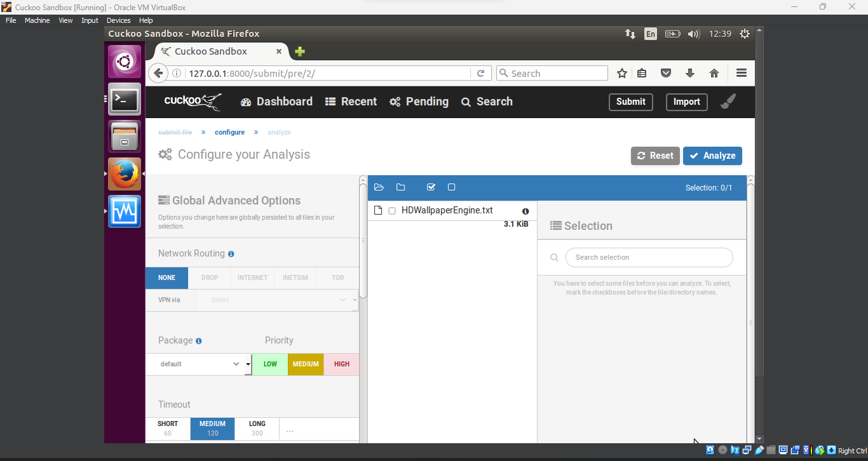Click the magnifier icon beside Search selection
This screenshot has width=868, height=461.
click(x=554, y=257)
